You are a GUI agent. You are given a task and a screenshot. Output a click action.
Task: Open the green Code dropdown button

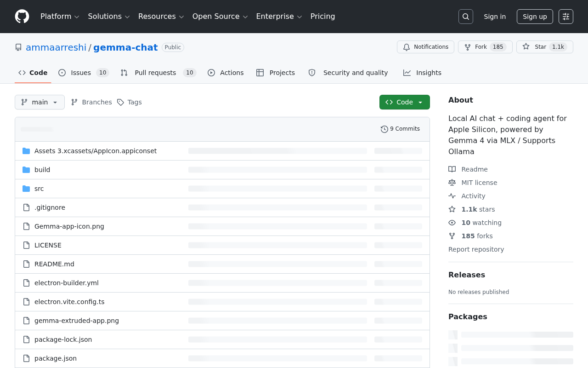405,102
